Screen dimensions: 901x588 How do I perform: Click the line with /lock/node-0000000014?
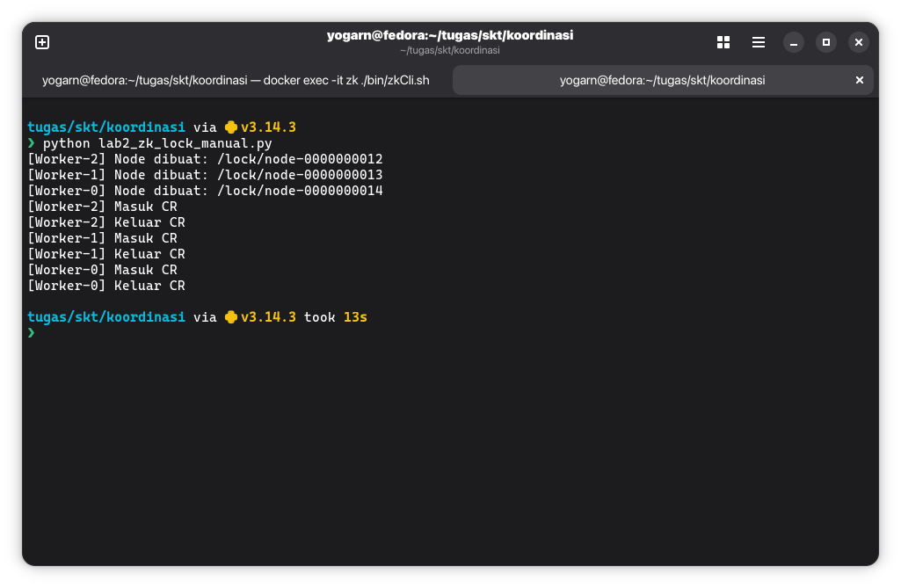(x=205, y=191)
